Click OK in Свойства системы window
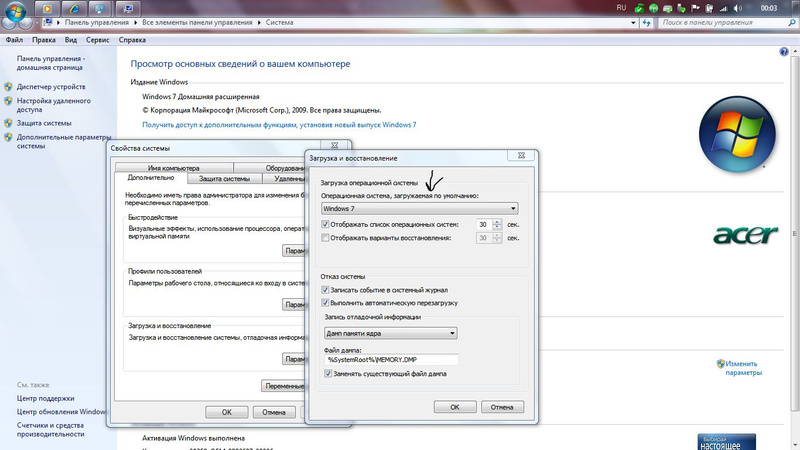Screen dimensions: 800x450 click(227, 412)
